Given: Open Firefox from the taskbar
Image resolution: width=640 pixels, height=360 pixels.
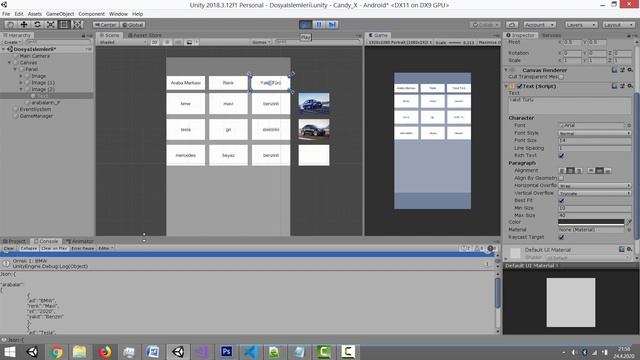Looking at the screenshot, I should [x=105, y=351].
